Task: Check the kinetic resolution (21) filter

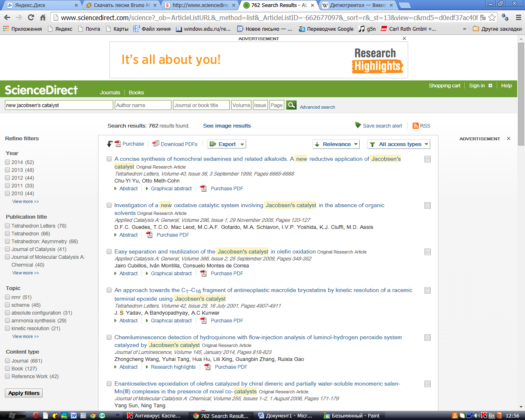Action: tap(7, 328)
